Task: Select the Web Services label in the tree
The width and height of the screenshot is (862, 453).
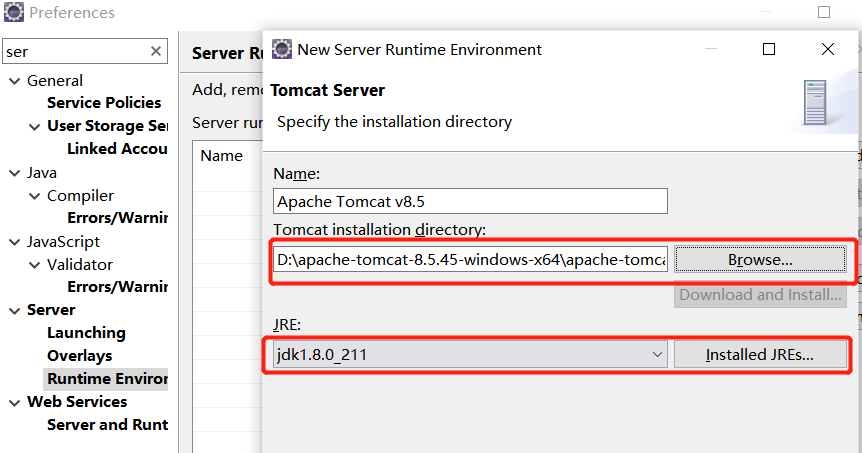Action: [x=77, y=402]
